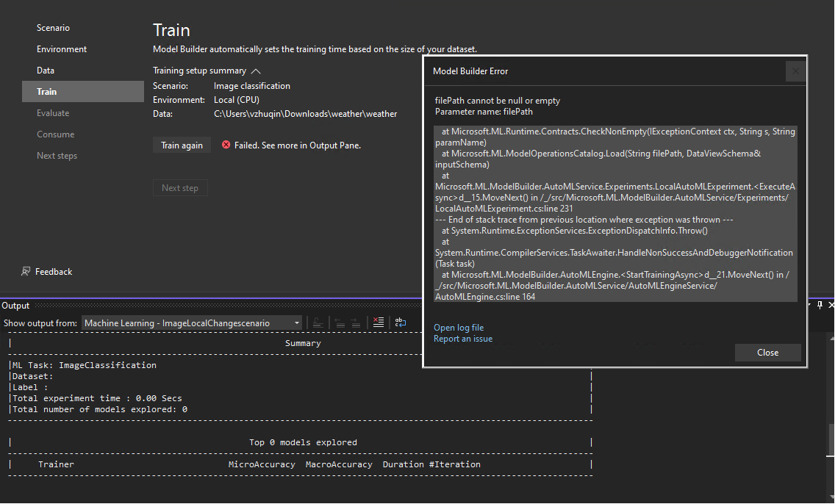Click the go to previous message icon

(340, 323)
